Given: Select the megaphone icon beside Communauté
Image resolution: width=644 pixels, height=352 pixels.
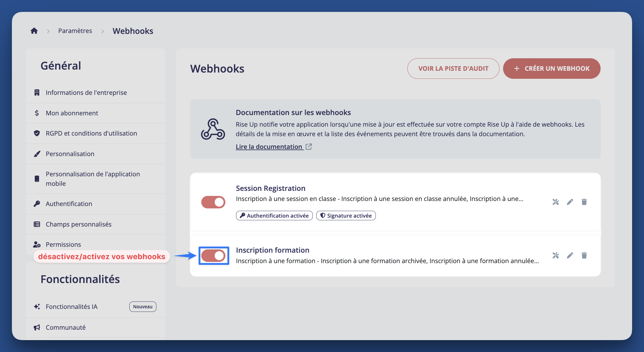Looking at the screenshot, I should [x=37, y=327].
